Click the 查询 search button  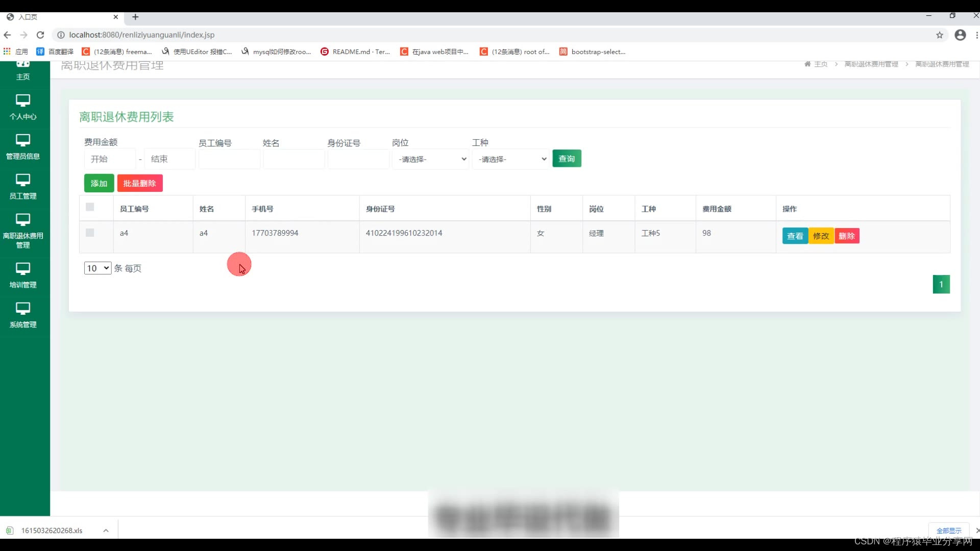coord(567,159)
